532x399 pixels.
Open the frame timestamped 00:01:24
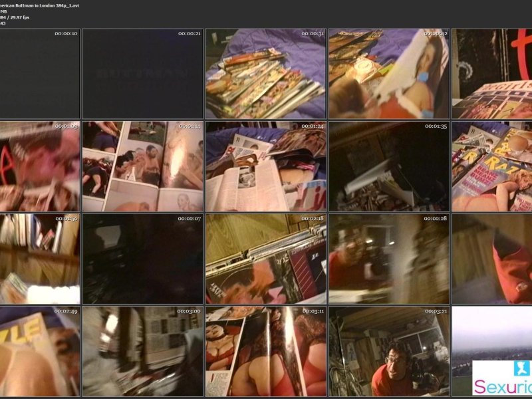pyautogui.click(x=265, y=166)
